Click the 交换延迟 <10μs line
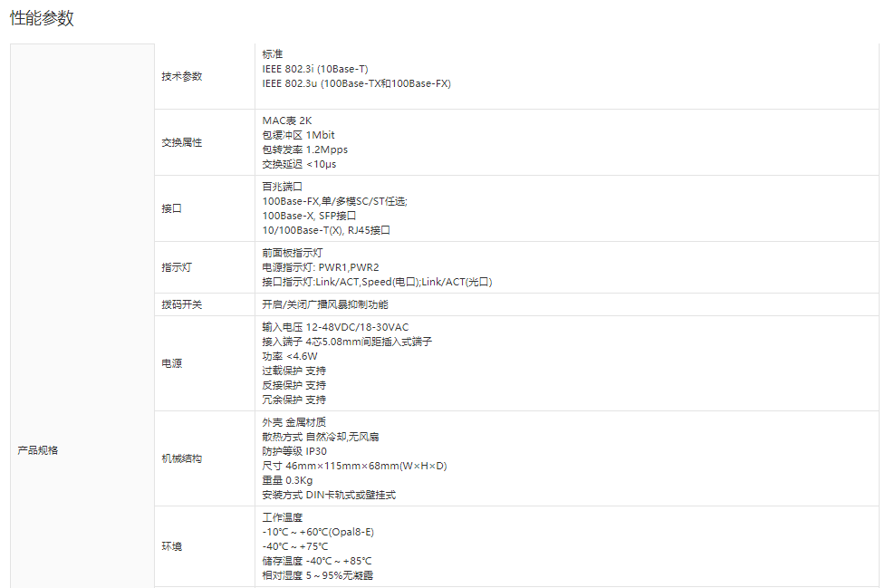 (x=299, y=164)
